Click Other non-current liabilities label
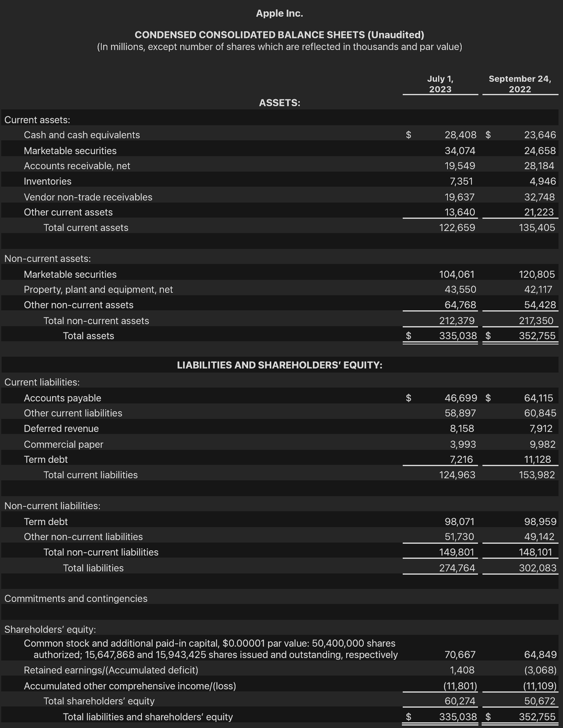 [x=83, y=537]
